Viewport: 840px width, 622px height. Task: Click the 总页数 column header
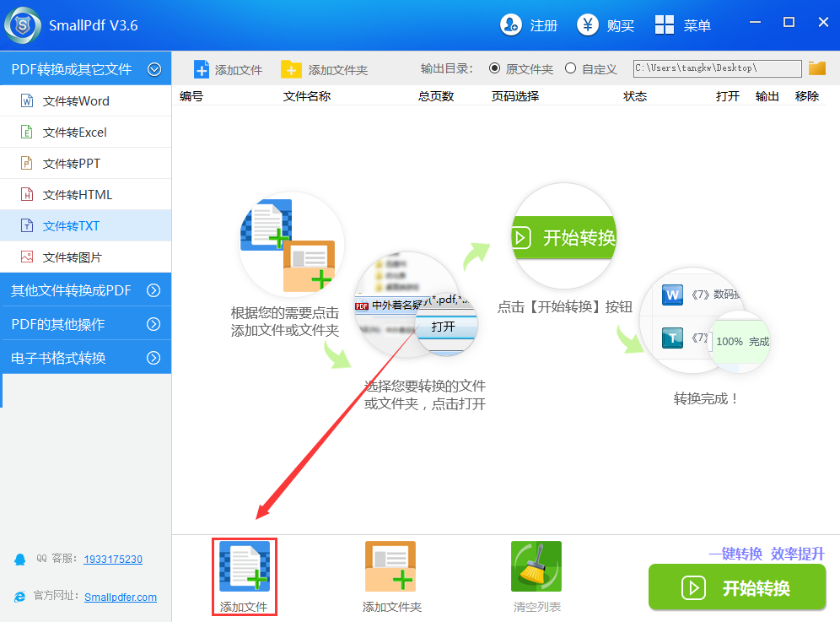tap(436, 96)
